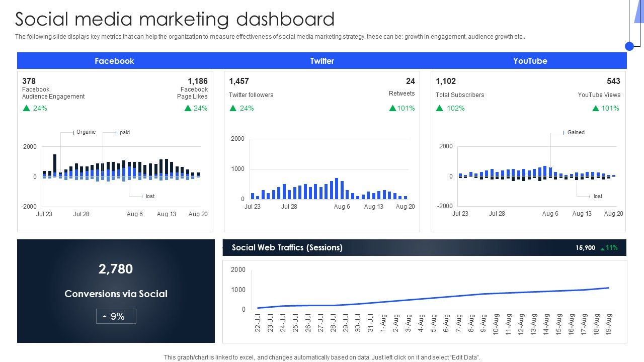
Task: Select the Facebook header tab
Action: coord(115,61)
